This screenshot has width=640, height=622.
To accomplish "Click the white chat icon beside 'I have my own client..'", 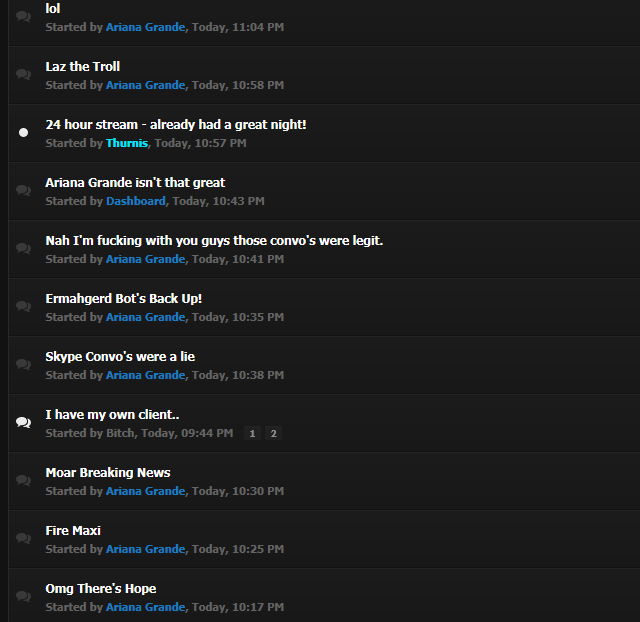I will tap(23, 422).
